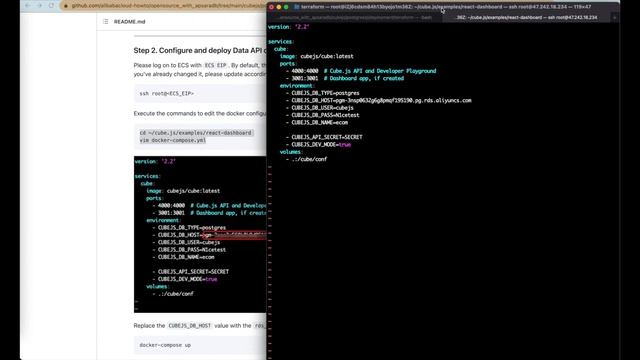Click 'image: cubejs/cube:latest' line in terminal
640x360 pixels.
pyautogui.click(x=317, y=56)
